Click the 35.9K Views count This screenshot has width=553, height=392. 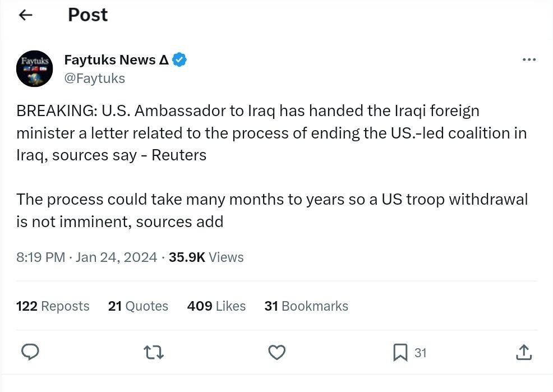(x=206, y=257)
